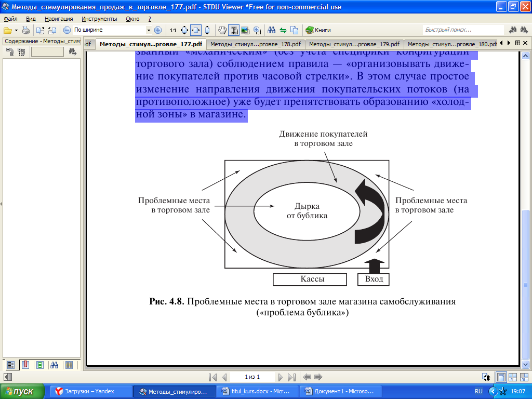
Task: Choose the zoom selection tool
Action: point(257,30)
